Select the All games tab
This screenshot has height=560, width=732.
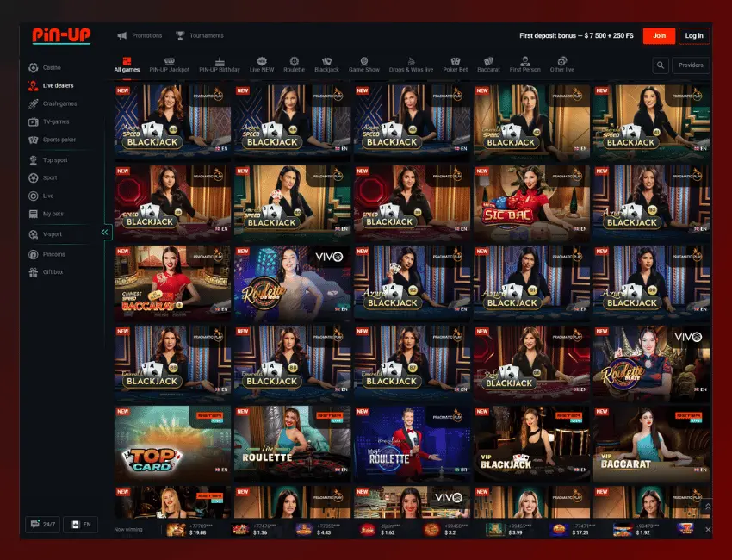pyautogui.click(x=127, y=65)
